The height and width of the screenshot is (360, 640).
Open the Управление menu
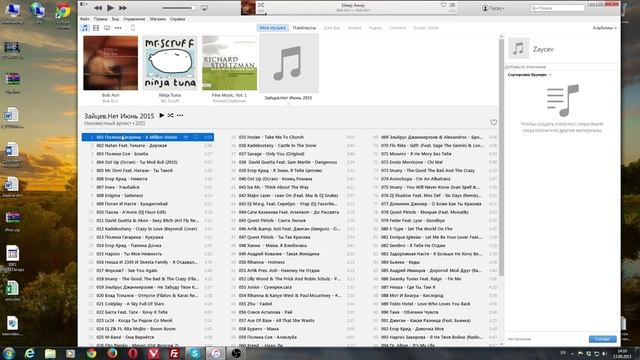(134, 19)
